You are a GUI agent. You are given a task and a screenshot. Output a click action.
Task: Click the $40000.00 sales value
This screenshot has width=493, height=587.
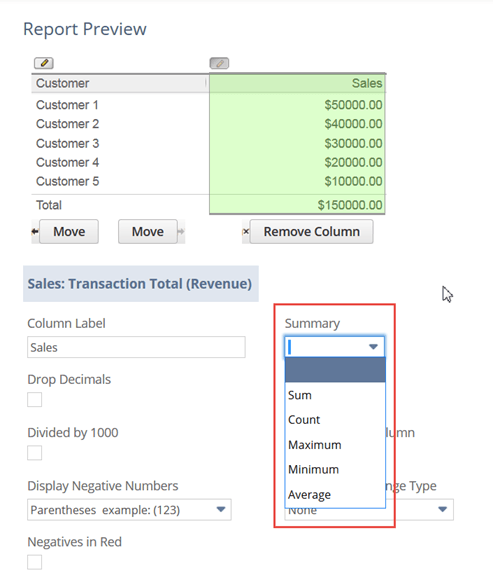tap(353, 124)
